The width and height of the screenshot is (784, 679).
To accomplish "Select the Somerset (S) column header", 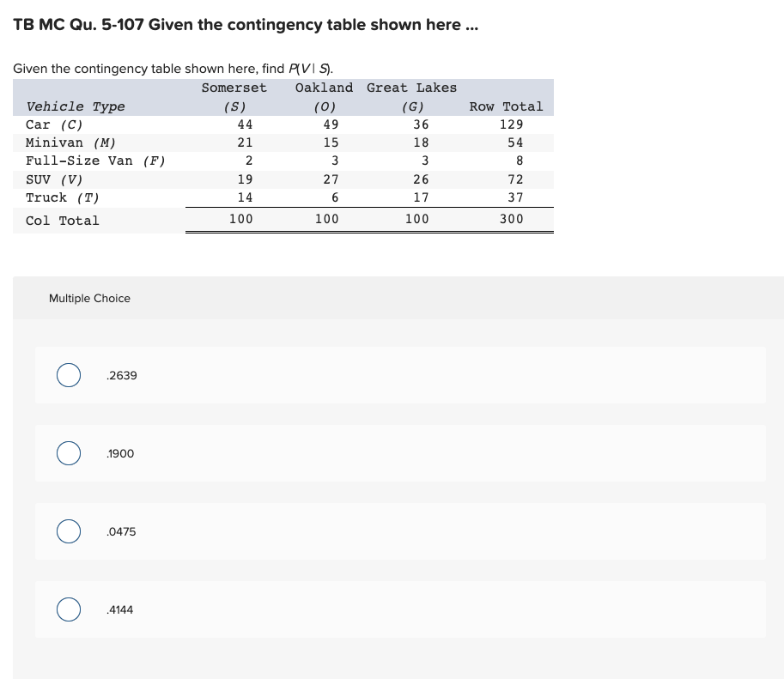I will (x=234, y=96).
